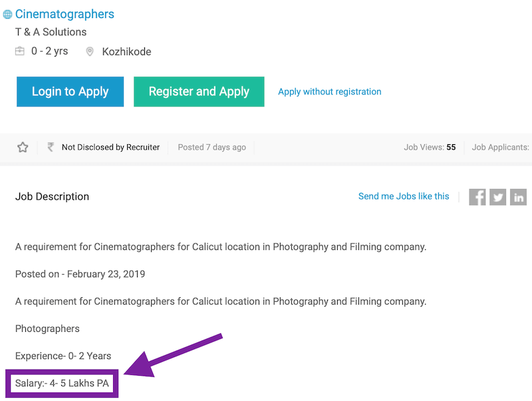The height and width of the screenshot is (401, 532).
Task: Share the job on Twitter
Action: [498, 197]
